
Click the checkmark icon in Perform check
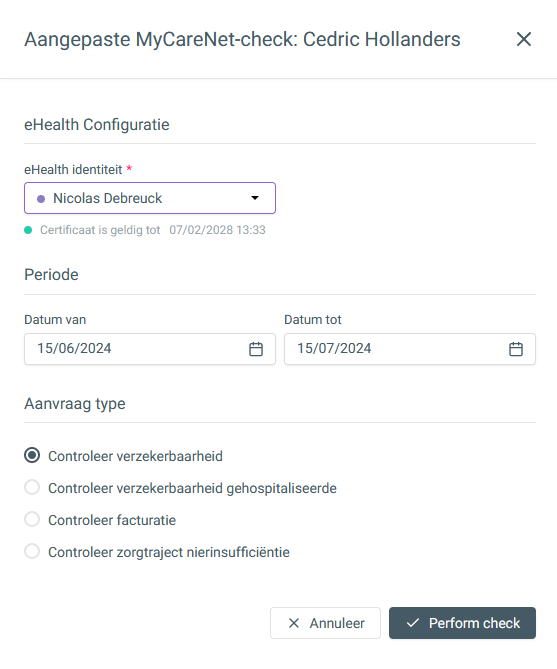pyautogui.click(x=413, y=623)
